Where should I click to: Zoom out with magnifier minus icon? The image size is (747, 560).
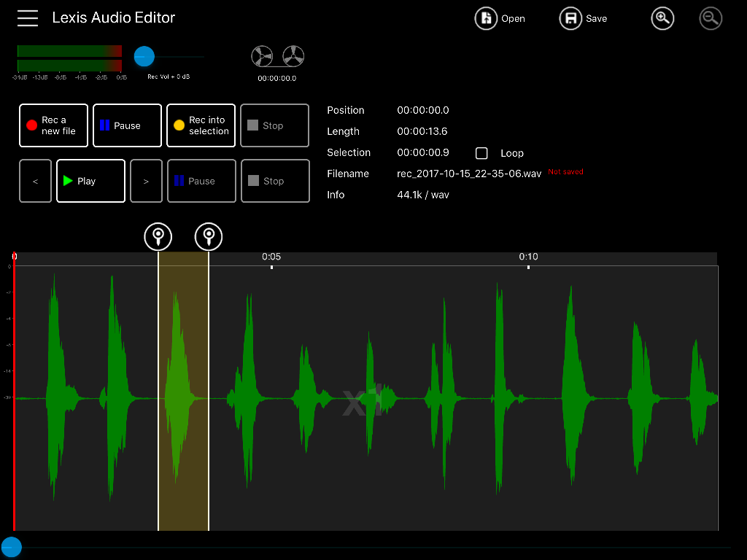click(x=711, y=18)
